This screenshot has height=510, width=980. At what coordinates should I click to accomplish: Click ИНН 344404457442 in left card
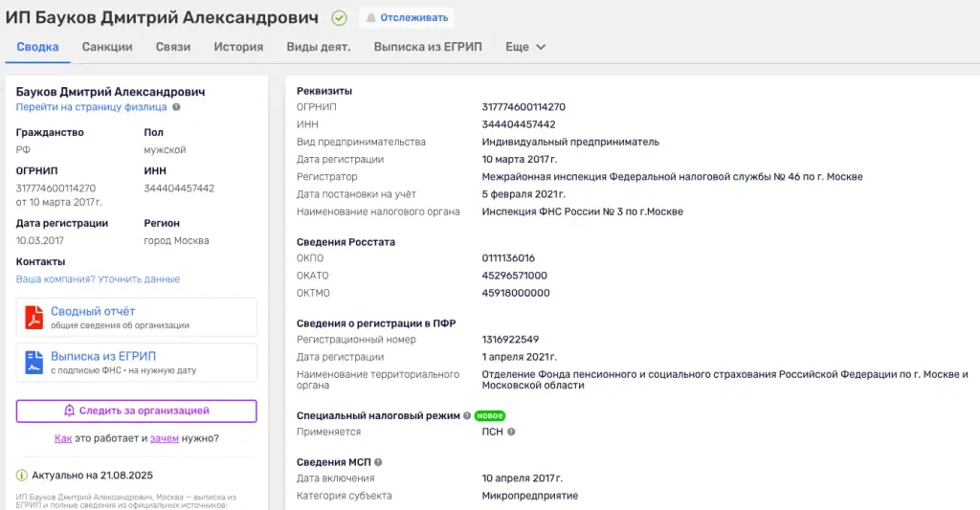click(179, 188)
